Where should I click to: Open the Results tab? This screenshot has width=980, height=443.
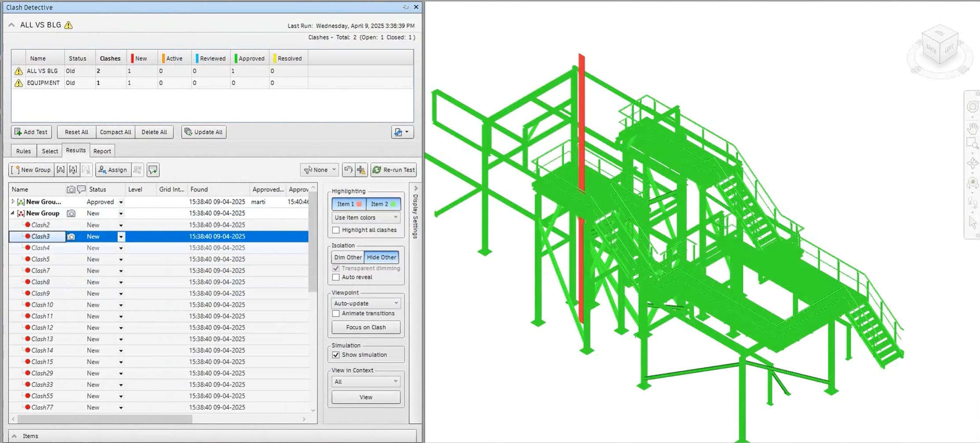point(76,150)
